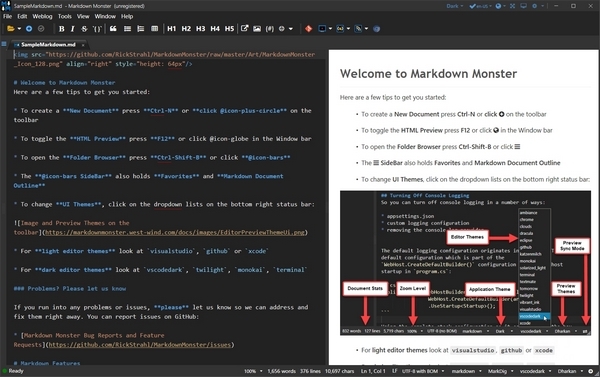The image size is (600, 377).
Task: Open a file with the folder icon
Action: 10,29
